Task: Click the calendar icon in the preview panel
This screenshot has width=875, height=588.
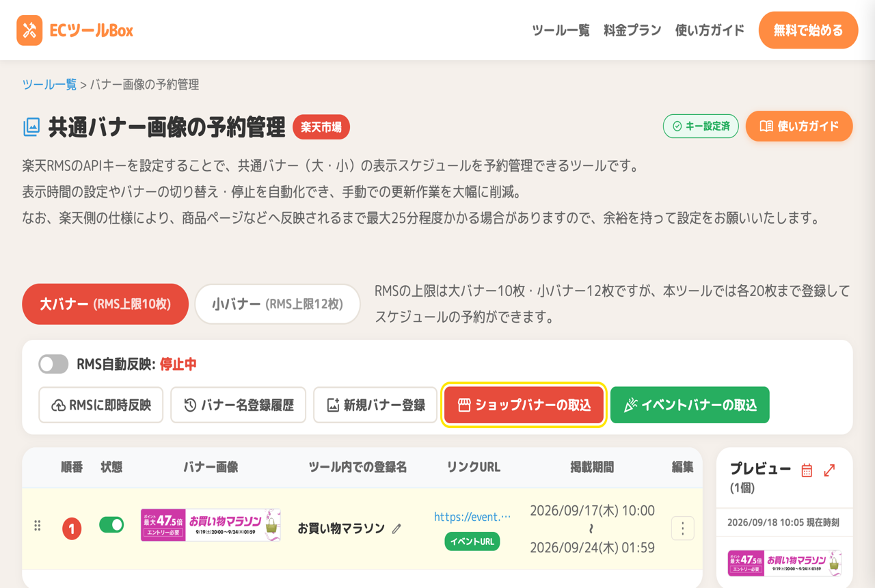Action: [x=807, y=470]
